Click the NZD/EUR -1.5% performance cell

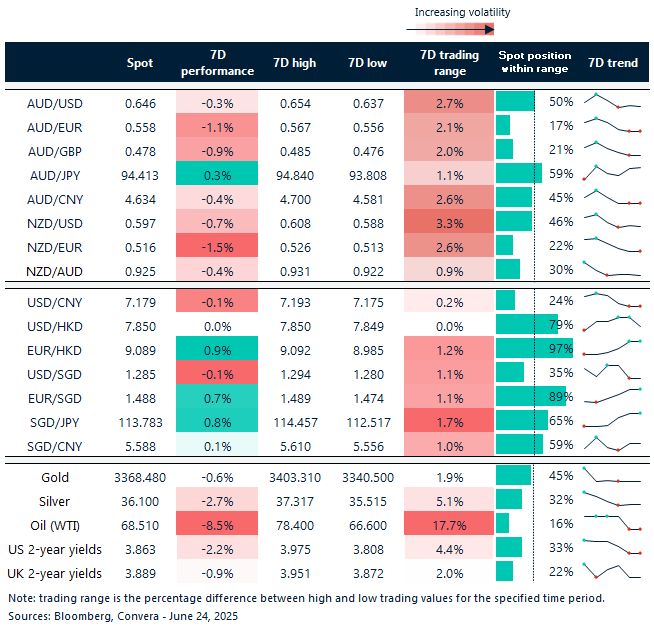tap(217, 245)
